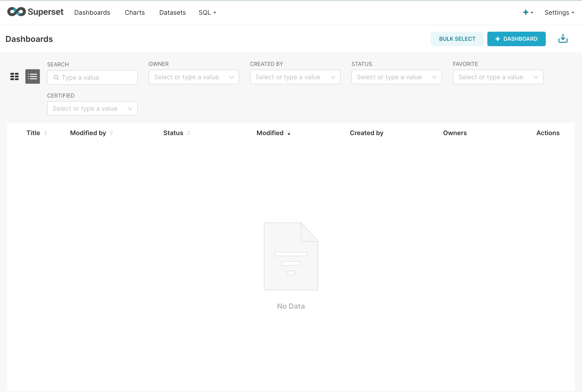
Task: Go to Datasets page
Action: point(172,12)
